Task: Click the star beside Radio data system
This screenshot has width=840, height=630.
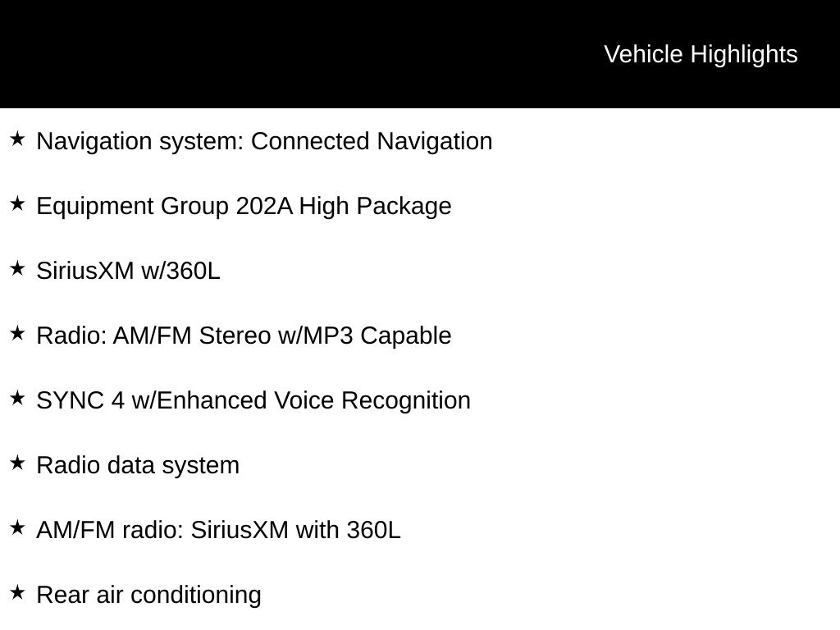Action: 17,463
